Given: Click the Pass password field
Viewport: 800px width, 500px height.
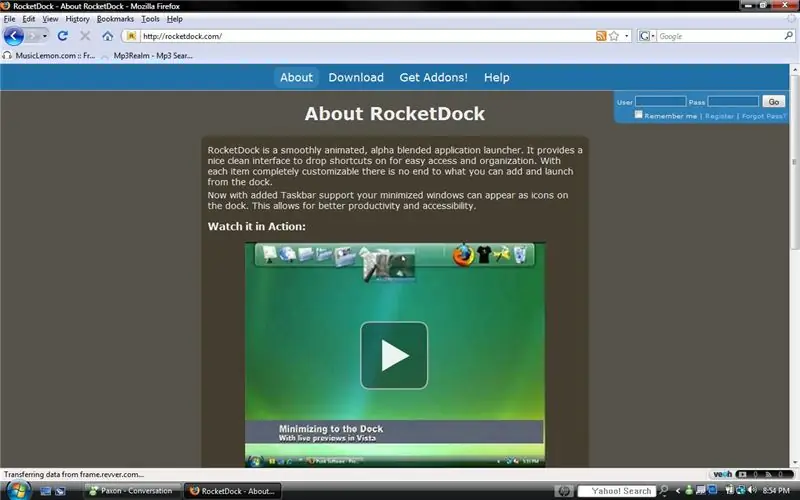Looking at the screenshot, I should click(733, 102).
